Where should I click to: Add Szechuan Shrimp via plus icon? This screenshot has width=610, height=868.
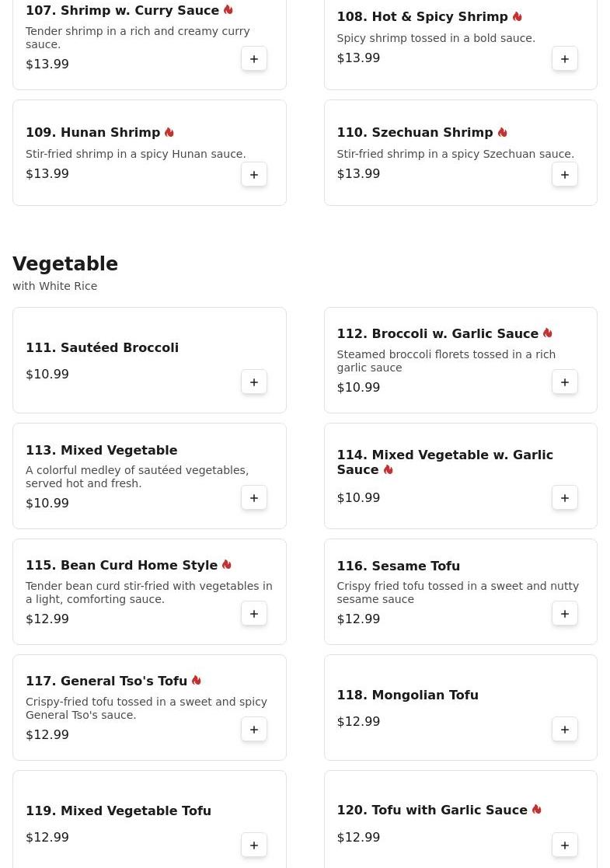click(565, 174)
